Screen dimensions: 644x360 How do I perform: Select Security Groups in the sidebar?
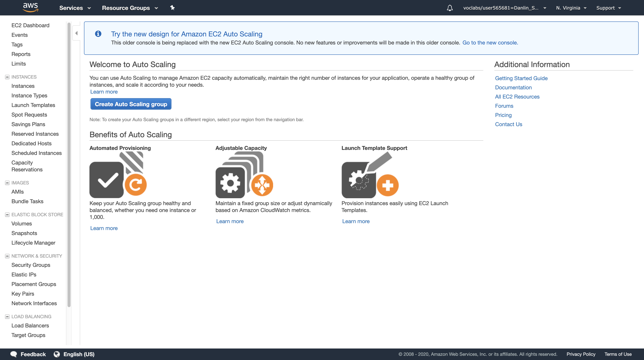point(31,265)
